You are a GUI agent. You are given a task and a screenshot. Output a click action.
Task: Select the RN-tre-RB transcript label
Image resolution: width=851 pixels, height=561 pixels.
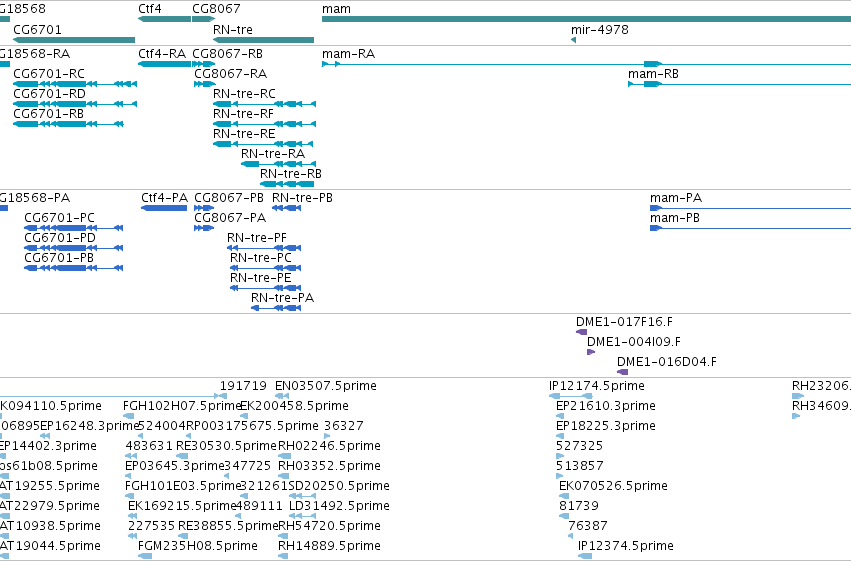click(x=291, y=174)
